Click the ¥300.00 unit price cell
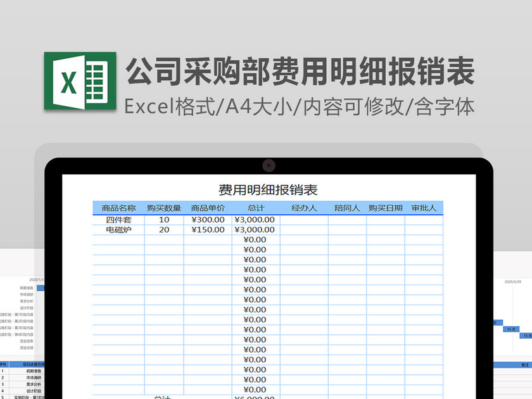This screenshot has width=532, height=399. 206,218
